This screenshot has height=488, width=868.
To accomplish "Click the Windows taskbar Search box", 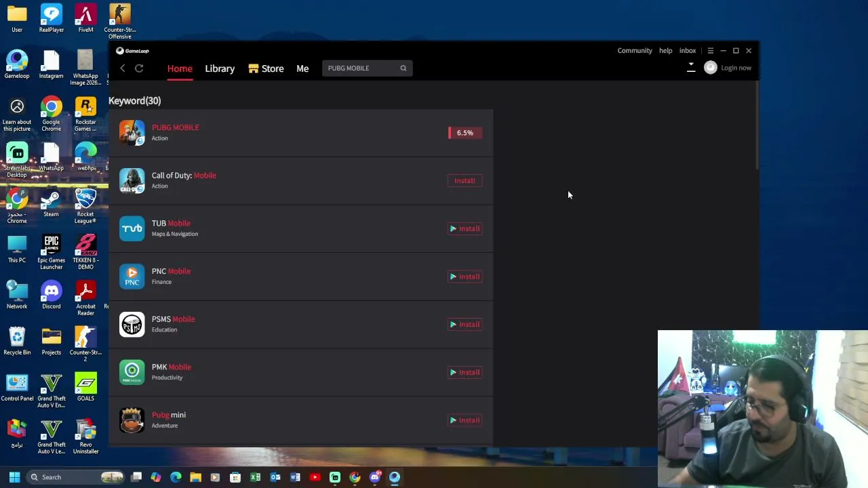I will [77, 477].
